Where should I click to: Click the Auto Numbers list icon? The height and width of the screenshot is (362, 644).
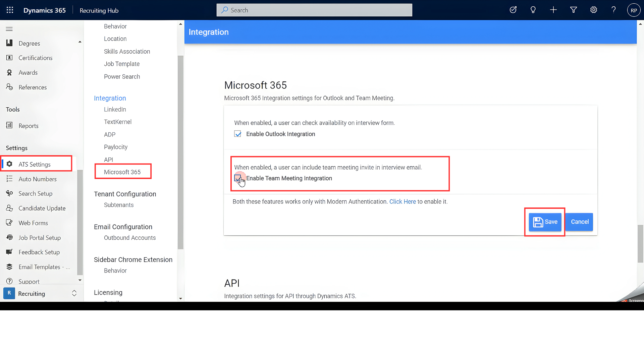9,179
